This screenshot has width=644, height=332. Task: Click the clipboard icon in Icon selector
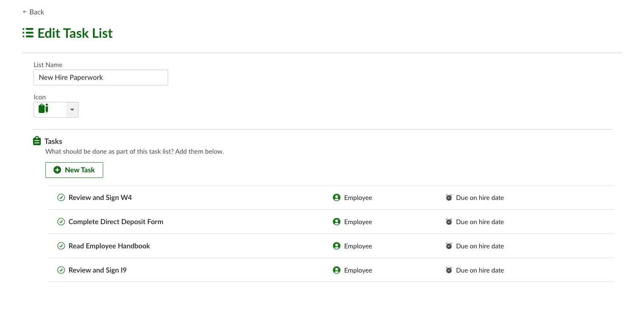tap(43, 109)
